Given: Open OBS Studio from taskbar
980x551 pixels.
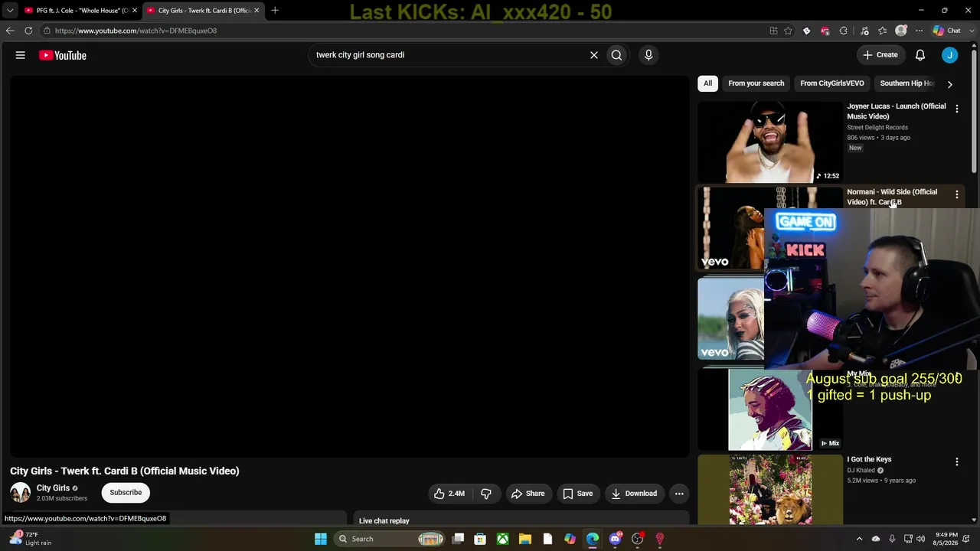Looking at the screenshot, I should (638, 539).
